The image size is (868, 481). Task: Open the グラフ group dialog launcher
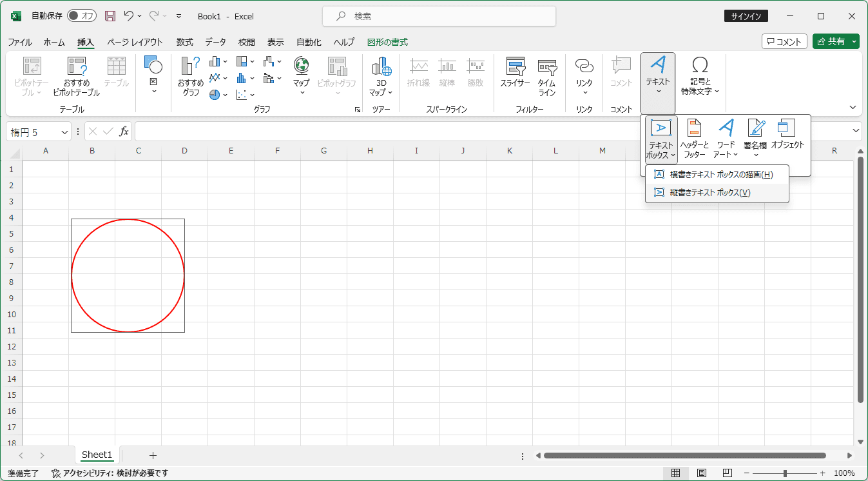(x=358, y=110)
